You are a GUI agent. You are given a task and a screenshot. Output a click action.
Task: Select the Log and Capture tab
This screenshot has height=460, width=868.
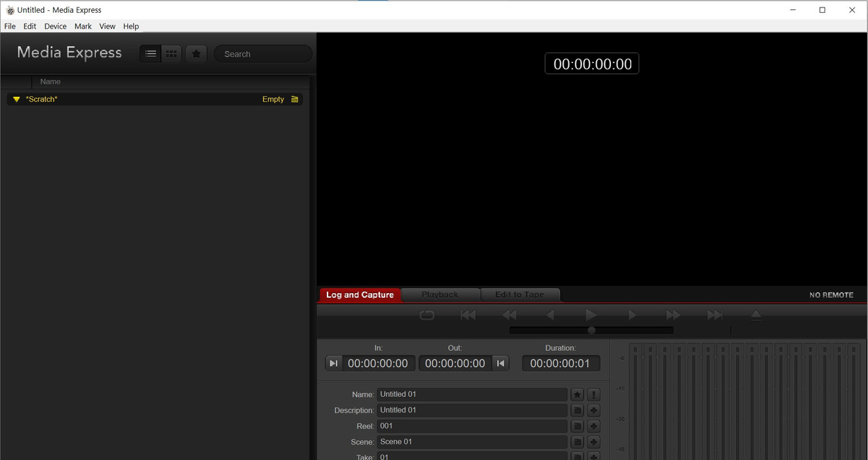point(360,294)
